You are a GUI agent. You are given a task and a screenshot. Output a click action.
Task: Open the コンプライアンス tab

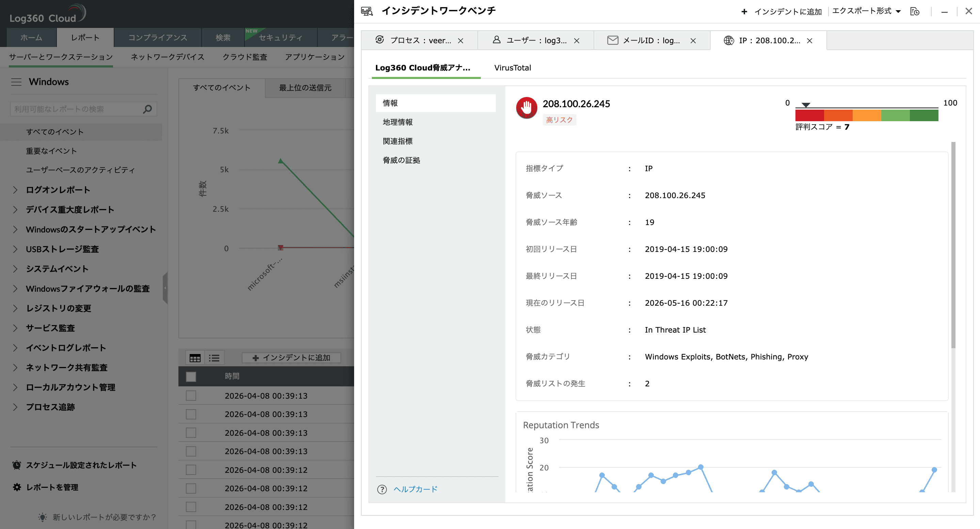click(158, 38)
